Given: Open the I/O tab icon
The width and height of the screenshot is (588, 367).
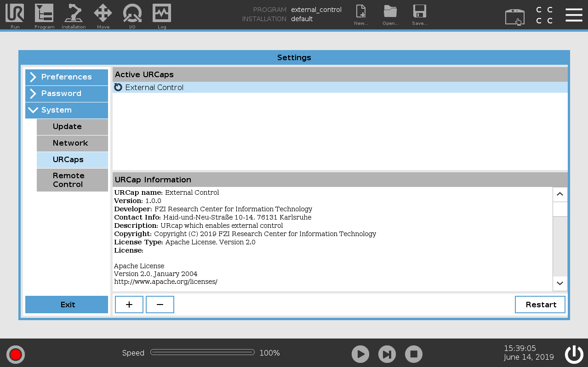Looking at the screenshot, I should point(132,14).
